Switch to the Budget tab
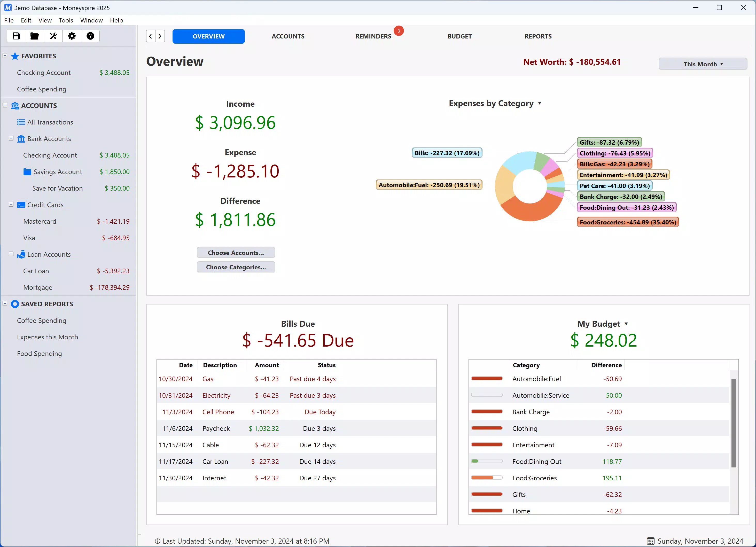Viewport: 756px width, 547px height. (x=460, y=36)
